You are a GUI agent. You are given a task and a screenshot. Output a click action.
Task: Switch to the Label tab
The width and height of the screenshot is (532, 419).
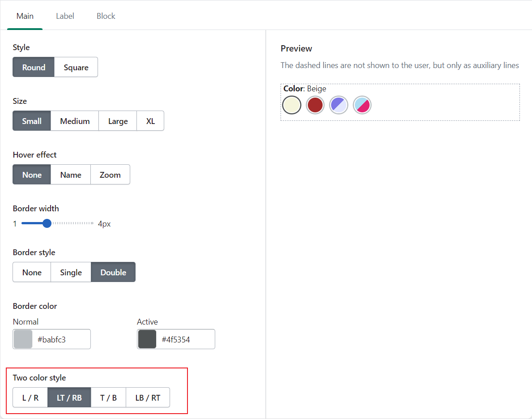(x=65, y=16)
